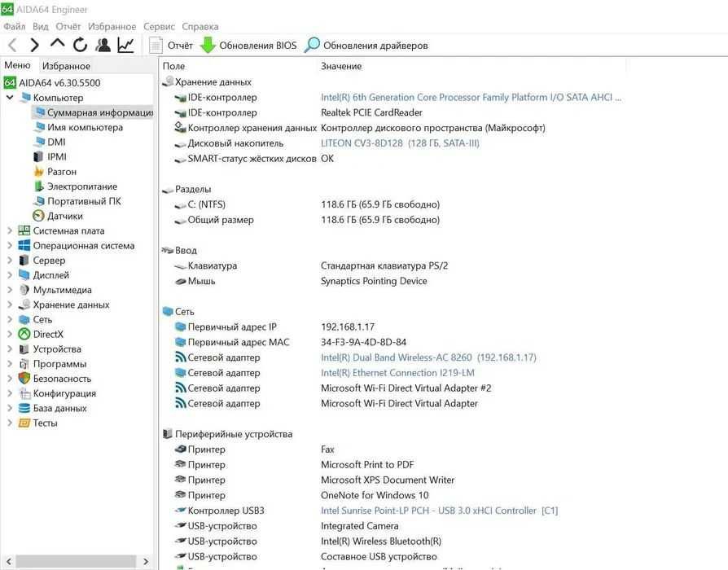Click the database icon beside База данных

pyautogui.click(x=24, y=408)
